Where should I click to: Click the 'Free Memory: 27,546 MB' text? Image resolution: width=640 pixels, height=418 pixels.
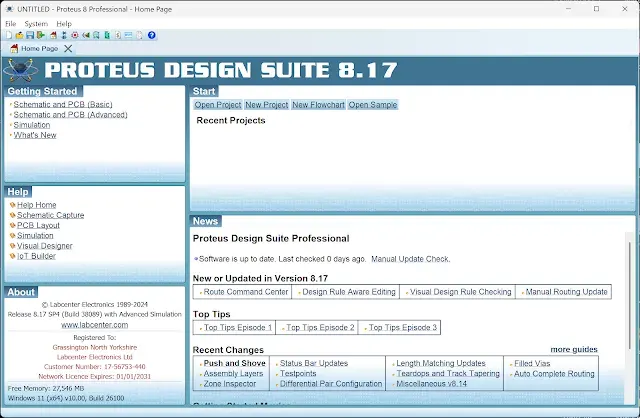point(46,389)
